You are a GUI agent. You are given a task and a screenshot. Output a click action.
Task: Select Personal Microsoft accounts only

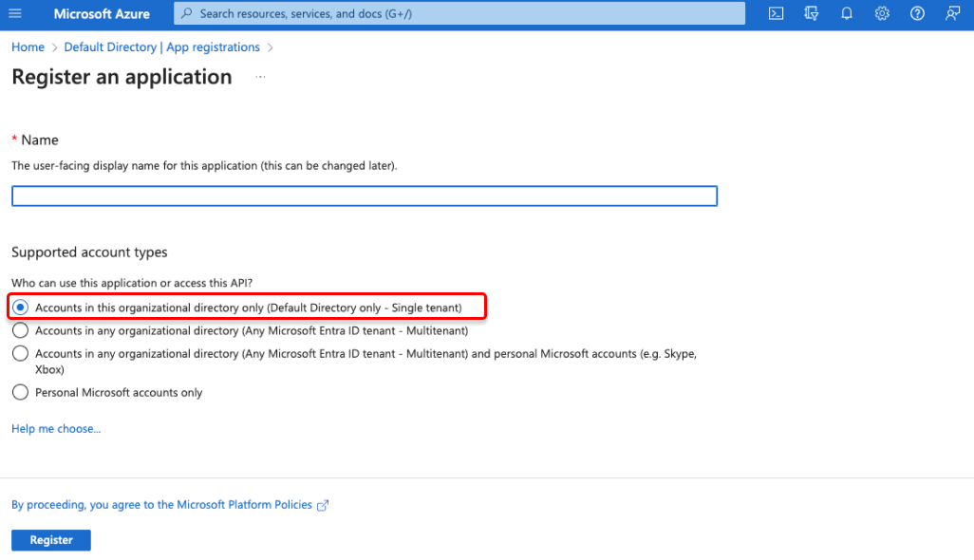pos(20,392)
